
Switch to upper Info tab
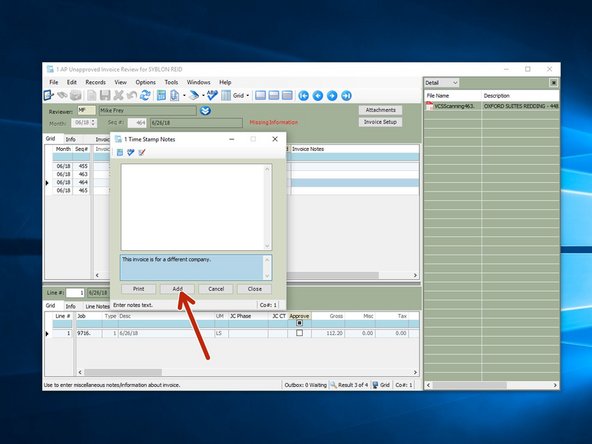[71, 139]
